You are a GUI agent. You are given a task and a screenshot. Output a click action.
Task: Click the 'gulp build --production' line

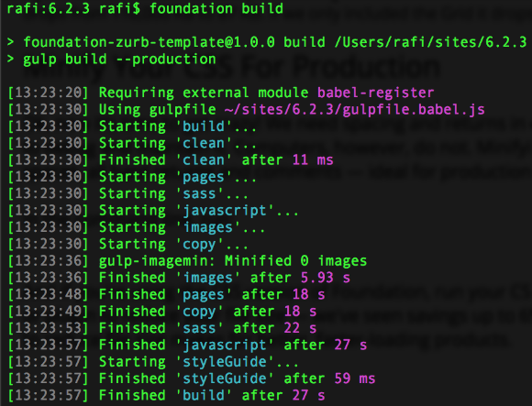click(x=119, y=60)
